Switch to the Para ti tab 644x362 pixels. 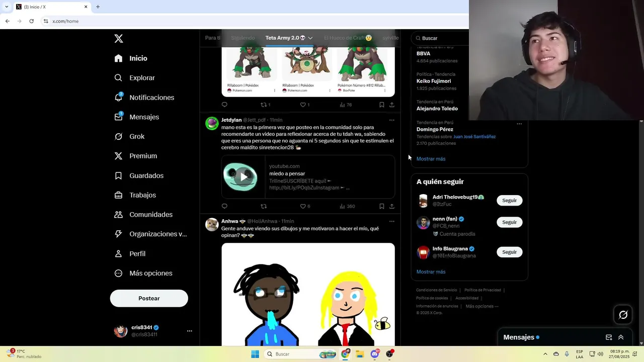click(x=212, y=38)
